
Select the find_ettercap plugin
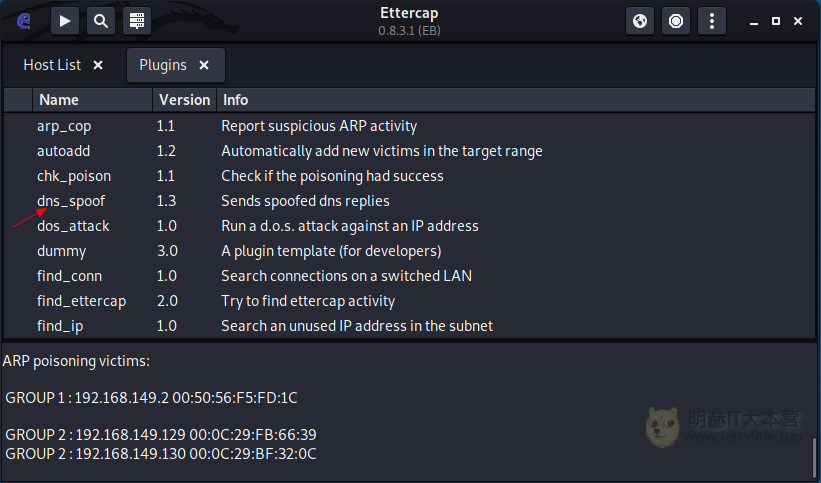[x=409, y=301]
